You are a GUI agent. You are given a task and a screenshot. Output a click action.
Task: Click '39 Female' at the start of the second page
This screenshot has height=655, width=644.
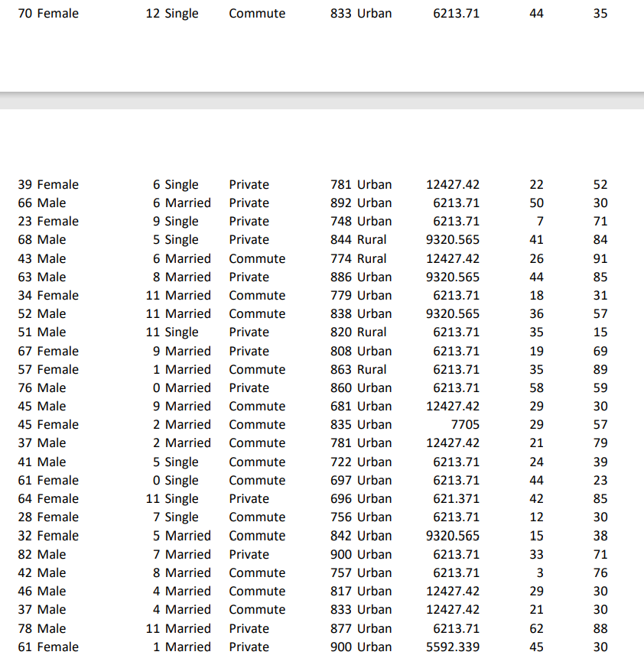click(48, 185)
